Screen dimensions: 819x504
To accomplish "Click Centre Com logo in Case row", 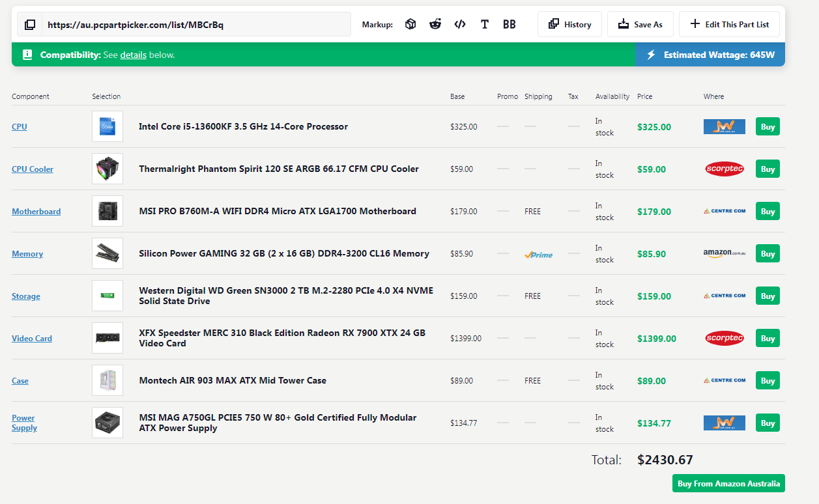I will click(x=724, y=380).
